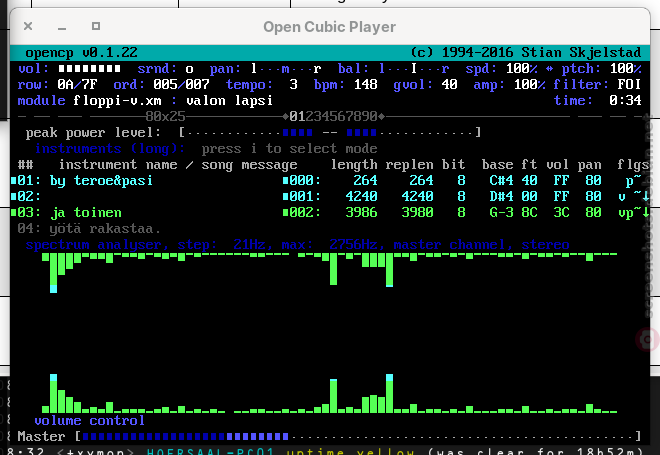
Task: Click the amp 100% value
Action: click(530, 84)
